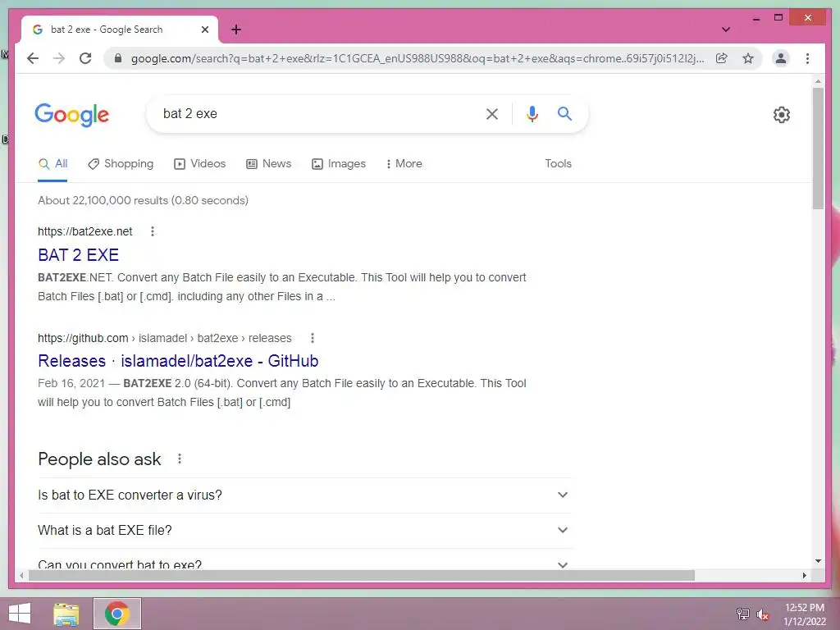Open the Chrome profile avatar
The width and height of the screenshot is (840, 630).
pyautogui.click(x=781, y=58)
